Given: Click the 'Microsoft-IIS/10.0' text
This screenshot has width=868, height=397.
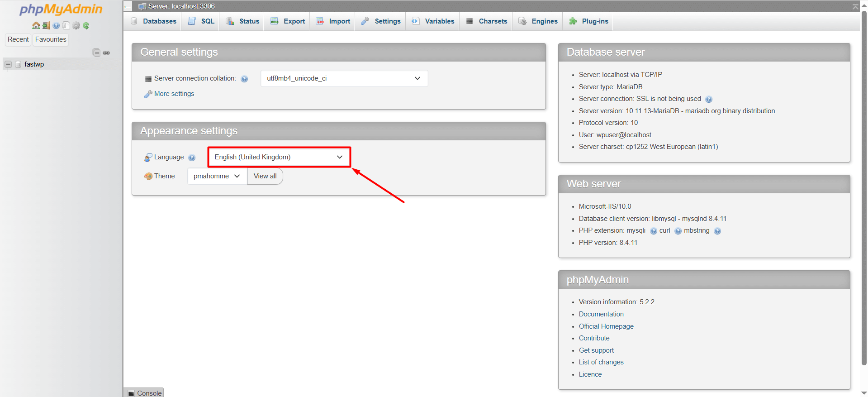Looking at the screenshot, I should [x=605, y=206].
